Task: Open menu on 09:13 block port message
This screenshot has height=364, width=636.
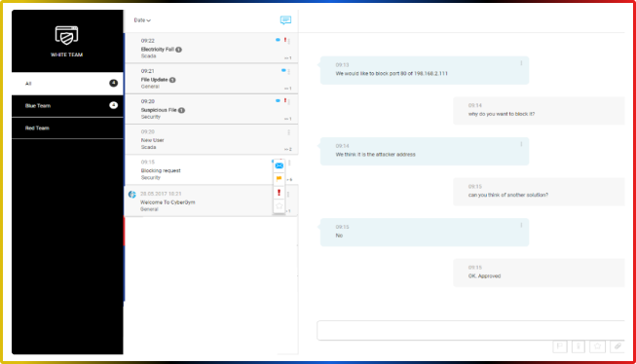Action: [521, 63]
